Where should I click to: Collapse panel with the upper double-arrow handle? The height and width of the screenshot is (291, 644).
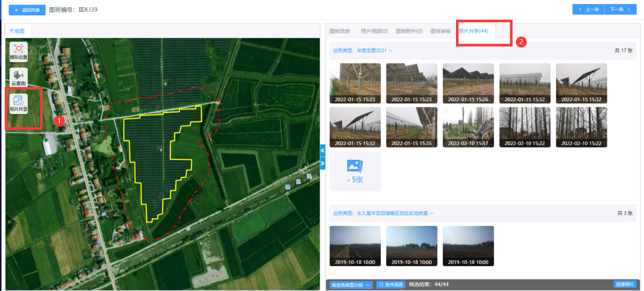pos(322,151)
